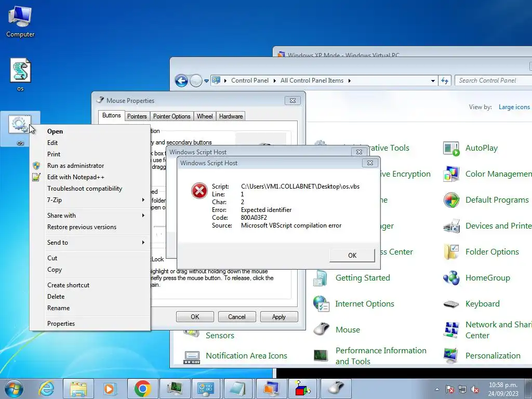The height and width of the screenshot is (399, 532).
Task: Click the network tray icon
Action: (462, 390)
